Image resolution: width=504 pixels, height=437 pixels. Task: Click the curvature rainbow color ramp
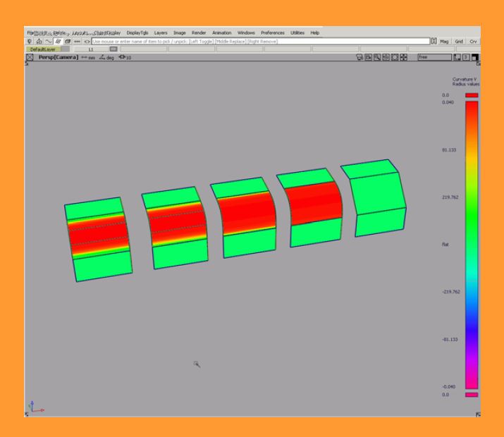click(472, 245)
